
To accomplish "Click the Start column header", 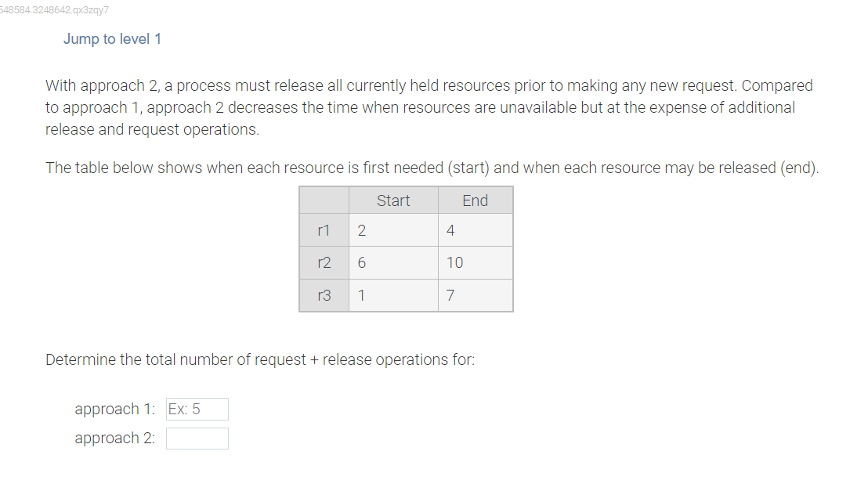I will [x=393, y=200].
